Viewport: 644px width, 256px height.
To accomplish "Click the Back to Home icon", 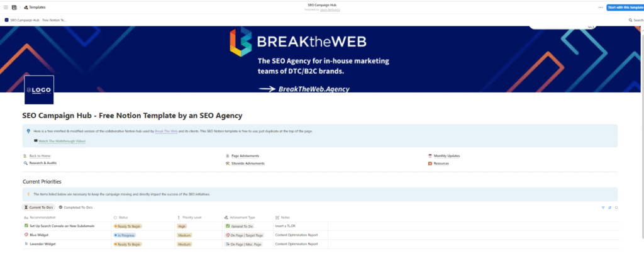I will [25, 156].
